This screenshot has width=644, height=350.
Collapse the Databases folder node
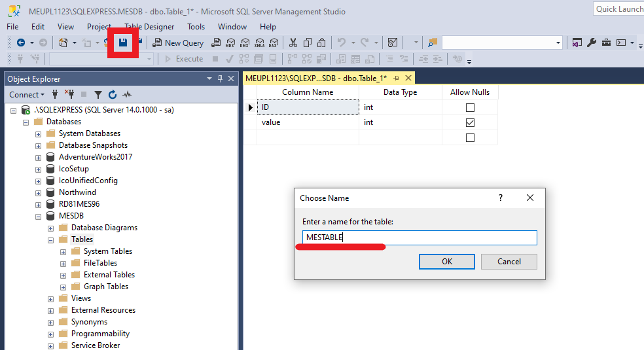click(26, 122)
